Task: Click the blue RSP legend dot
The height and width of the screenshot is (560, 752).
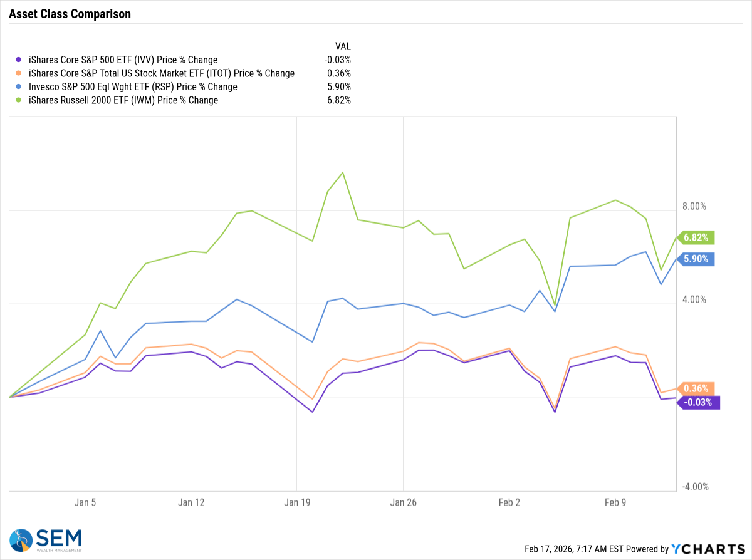Action: (17, 87)
